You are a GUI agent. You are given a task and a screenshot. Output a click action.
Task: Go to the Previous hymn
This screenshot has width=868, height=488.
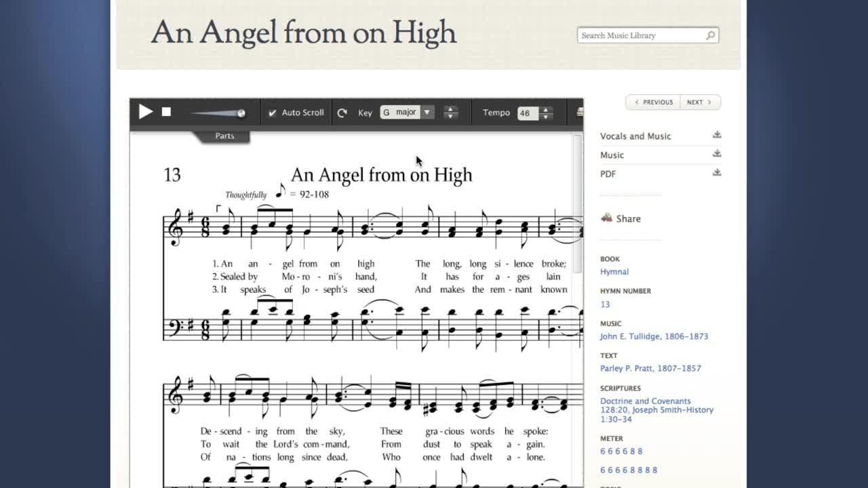pyautogui.click(x=653, y=102)
